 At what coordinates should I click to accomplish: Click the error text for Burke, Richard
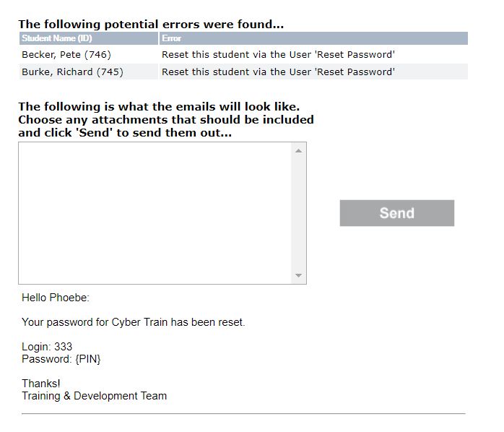pyautogui.click(x=279, y=72)
